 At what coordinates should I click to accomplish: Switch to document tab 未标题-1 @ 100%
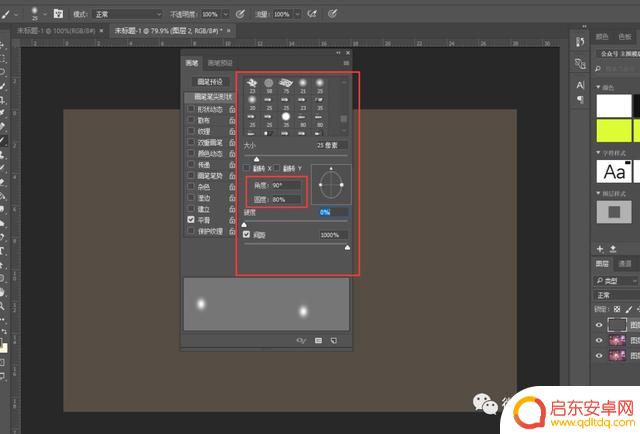tap(56, 31)
